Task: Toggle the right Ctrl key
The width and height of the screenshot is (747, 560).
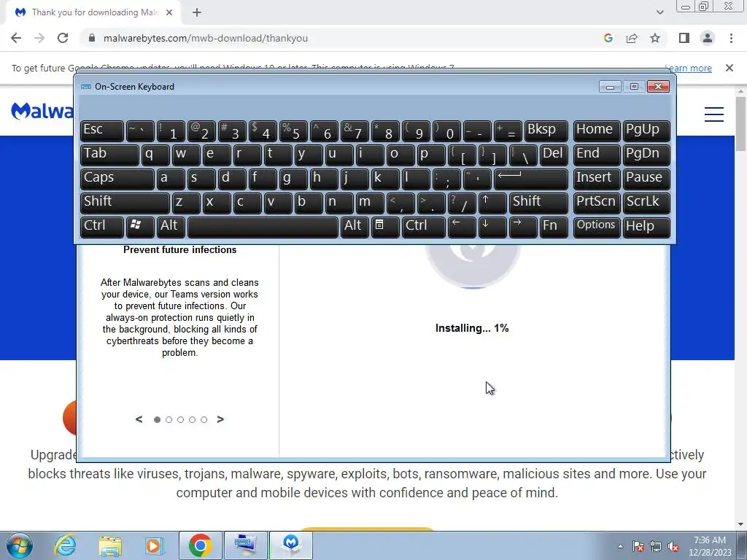Action: [423, 226]
